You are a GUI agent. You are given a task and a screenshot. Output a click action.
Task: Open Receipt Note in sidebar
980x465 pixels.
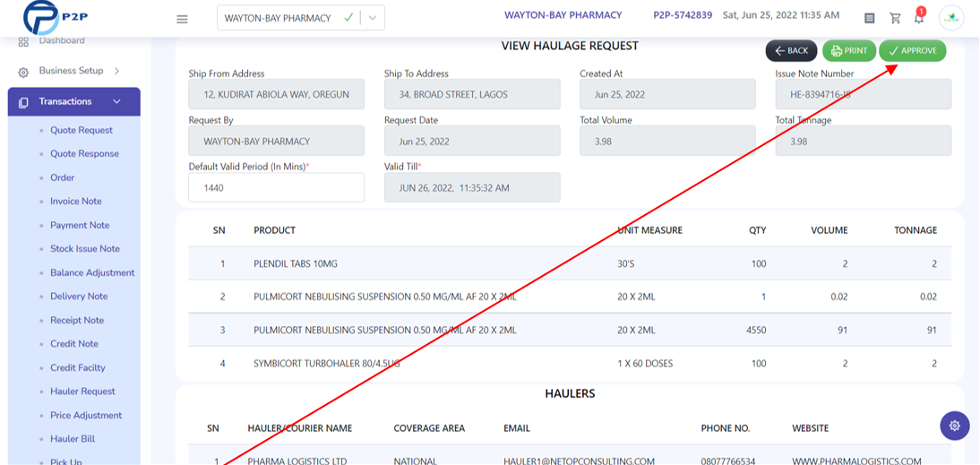[78, 320]
